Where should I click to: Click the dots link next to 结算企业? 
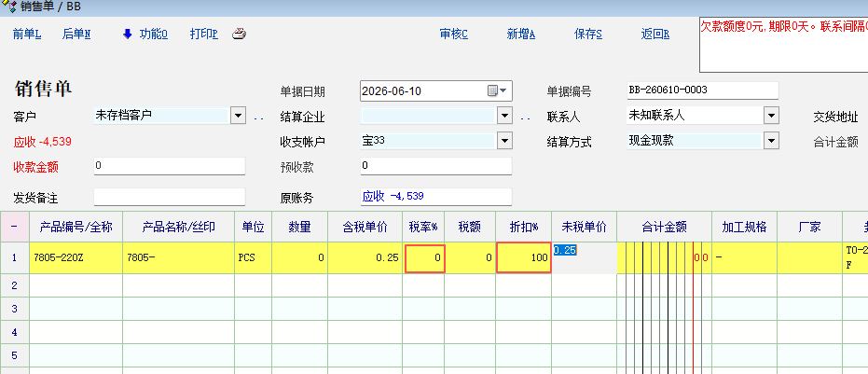(x=526, y=118)
